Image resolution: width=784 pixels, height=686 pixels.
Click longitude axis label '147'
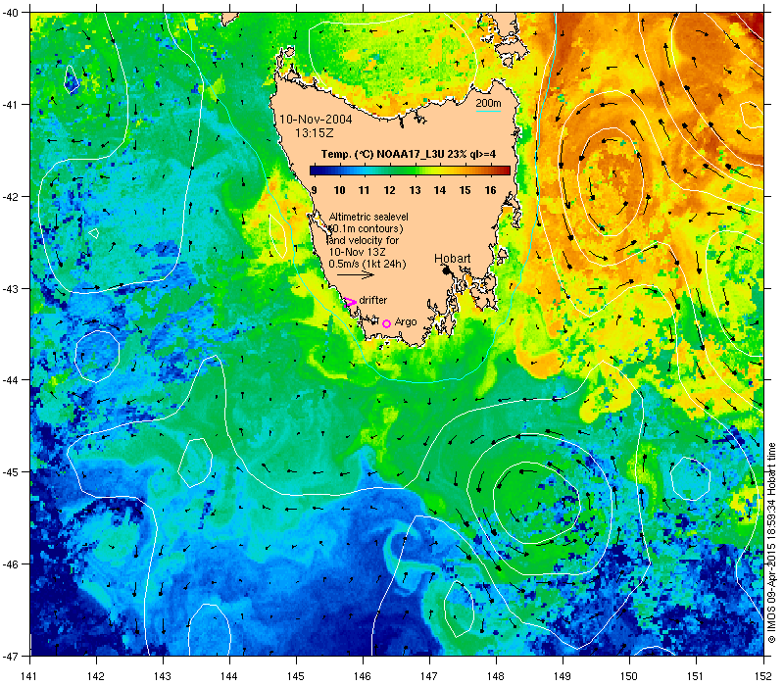coord(429,676)
